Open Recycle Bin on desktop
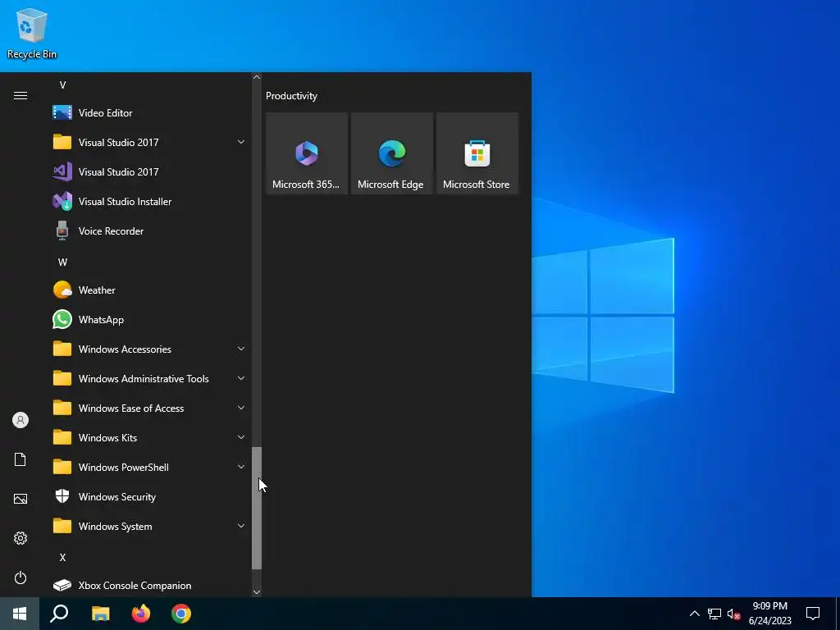The image size is (840, 630). click(32, 33)
